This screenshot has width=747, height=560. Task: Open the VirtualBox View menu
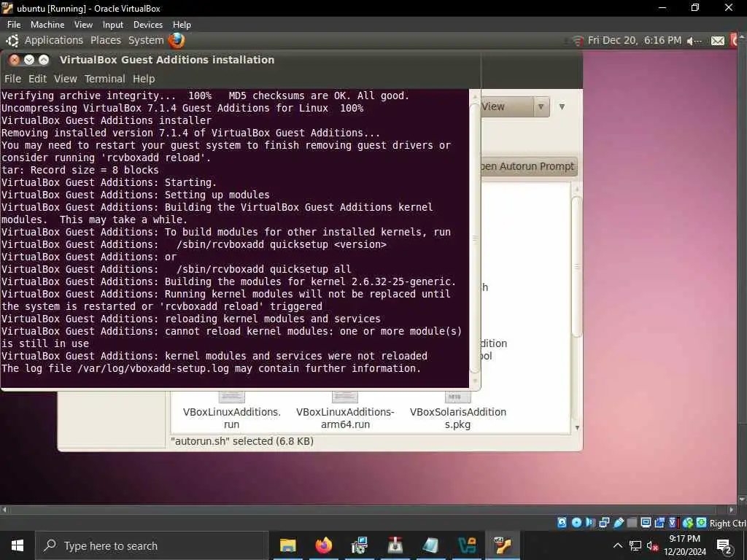pos(83,25)
